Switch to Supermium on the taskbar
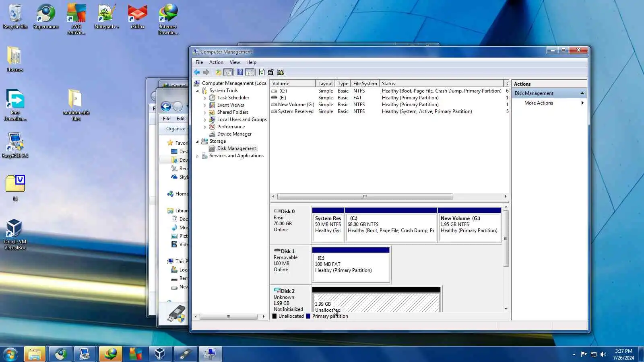The width and height of the screenshot is (644, 362). 61,354
